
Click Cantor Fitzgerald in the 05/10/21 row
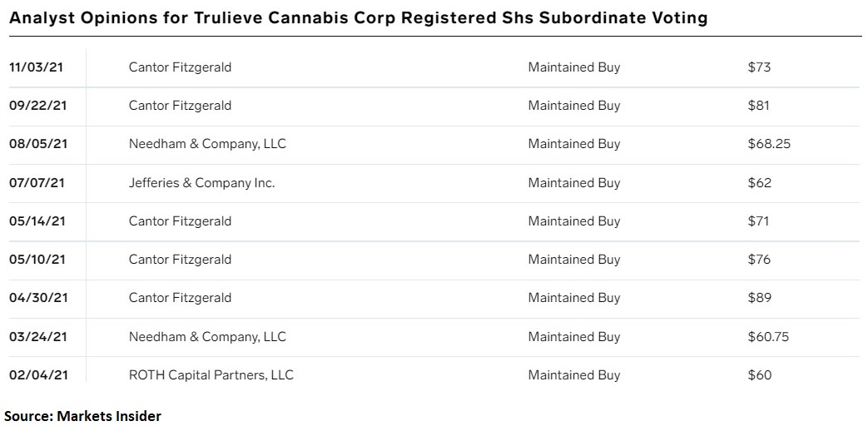180,259
